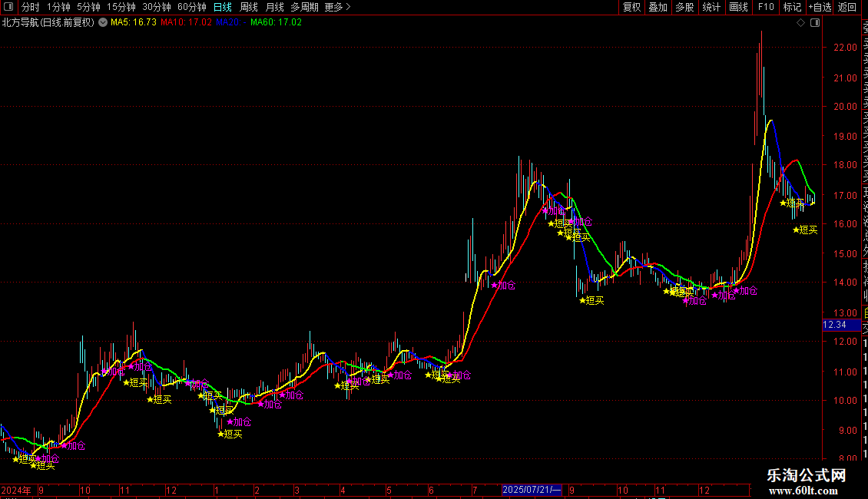Toggle the right panel icon near the price axis
The height and width of the screenshot is (499, 868).
click(815, 23)
